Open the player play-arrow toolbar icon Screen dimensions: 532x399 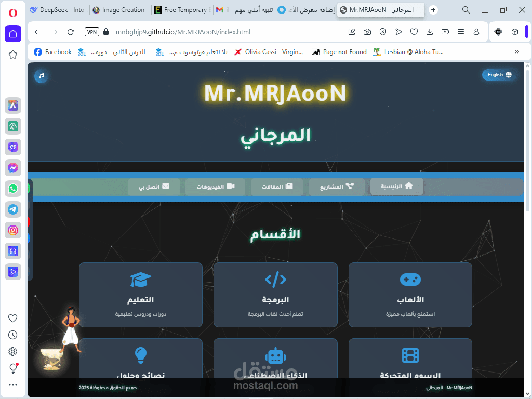click(x=398, y=32)
